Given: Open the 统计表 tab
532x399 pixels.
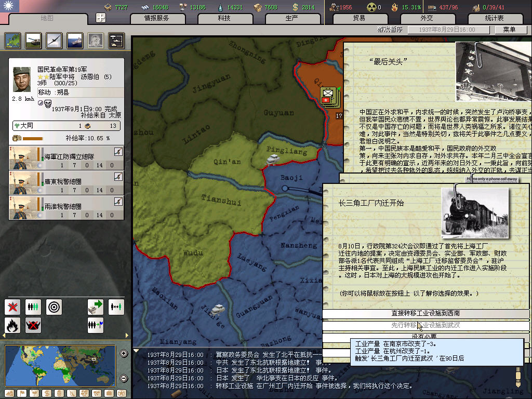Looking at the screenshot, I should coord(495,18).
